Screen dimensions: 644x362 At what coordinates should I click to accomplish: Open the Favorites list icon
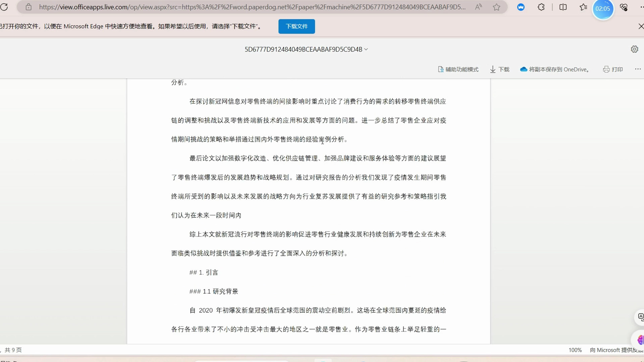583,7
